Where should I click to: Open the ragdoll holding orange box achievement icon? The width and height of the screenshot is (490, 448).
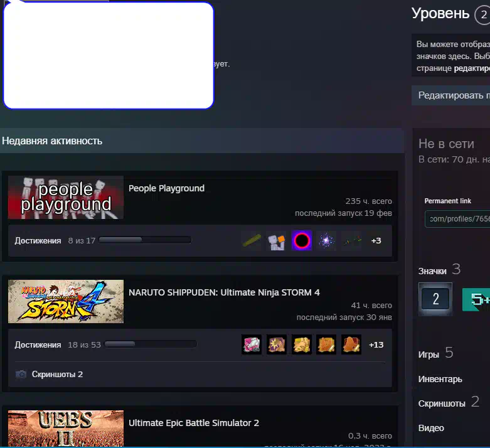(x=277, y=240)
